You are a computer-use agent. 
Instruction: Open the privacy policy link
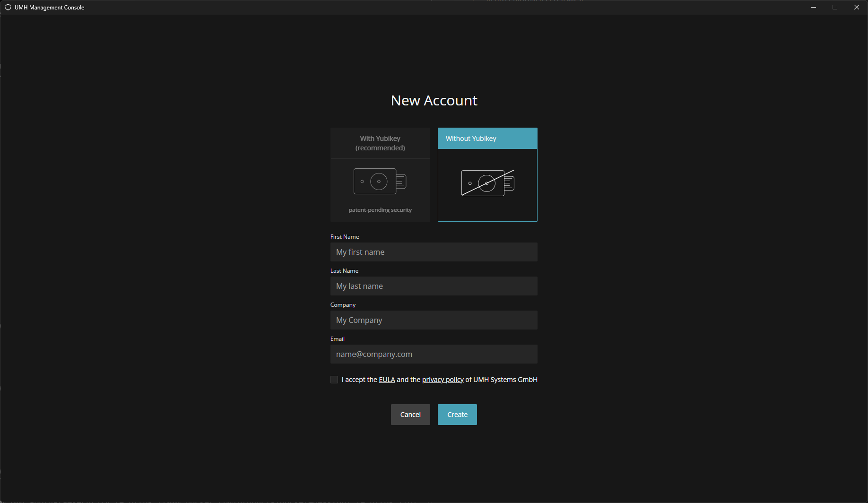[443, 380]
